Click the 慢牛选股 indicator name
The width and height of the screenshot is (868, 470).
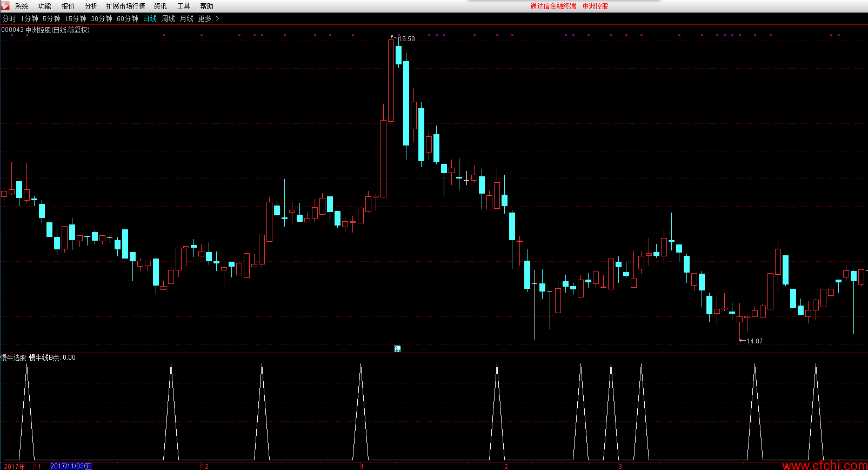(13, 358)
